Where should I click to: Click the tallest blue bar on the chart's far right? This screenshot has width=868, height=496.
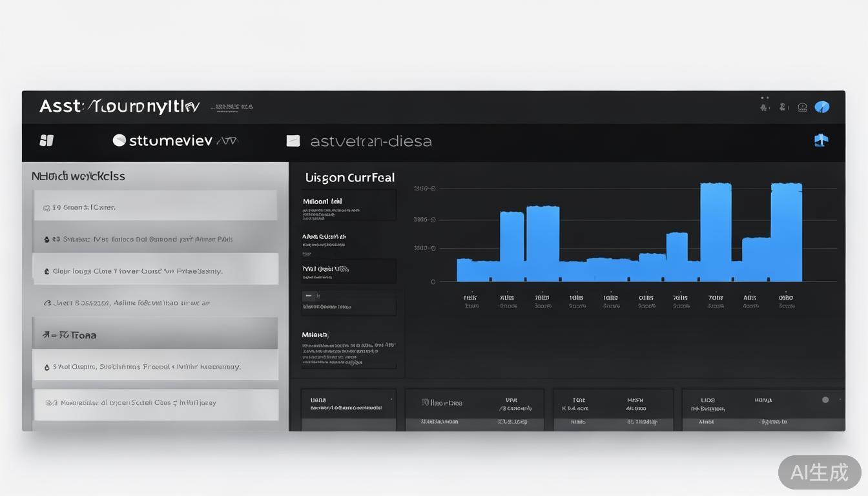(x=786, y=232)
